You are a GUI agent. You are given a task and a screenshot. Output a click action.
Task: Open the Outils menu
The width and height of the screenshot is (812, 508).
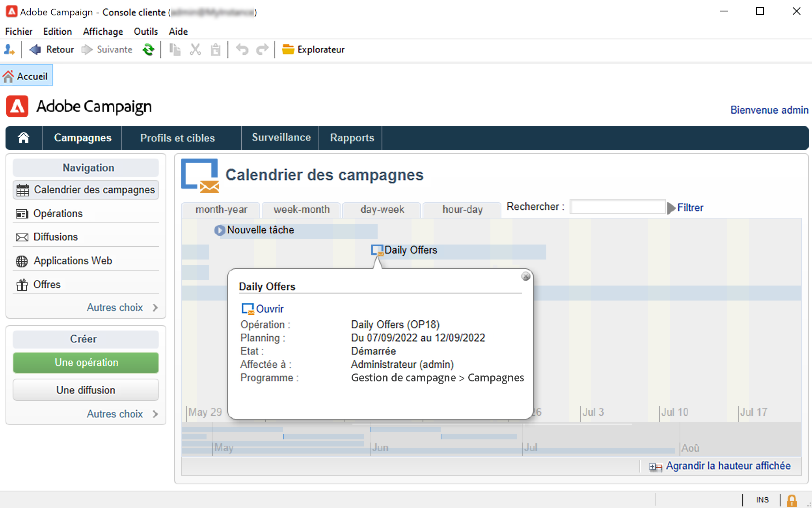tap(145, 32)
